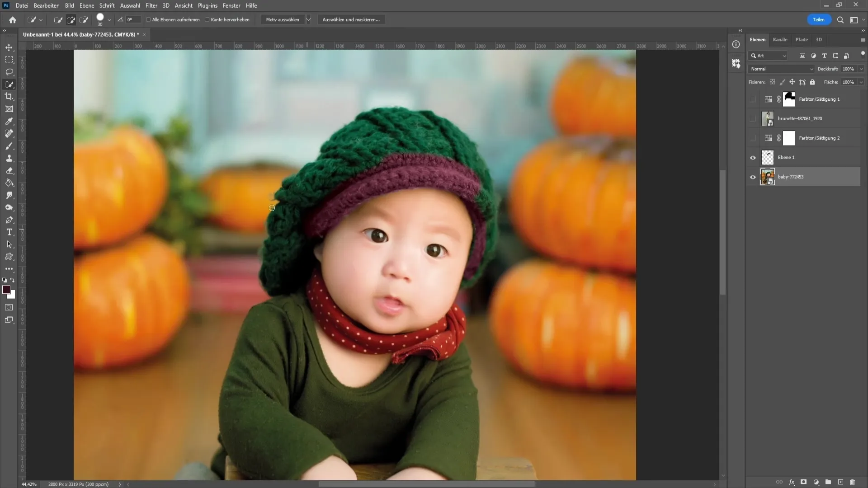Select the Healing Brush tool
This screenshot has height=488, width=868.
pos(9,133)
